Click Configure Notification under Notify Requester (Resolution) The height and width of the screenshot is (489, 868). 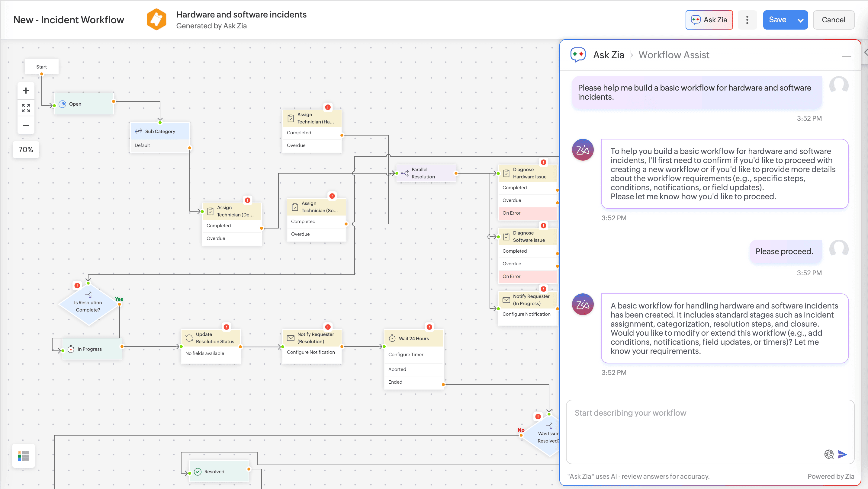311,352
